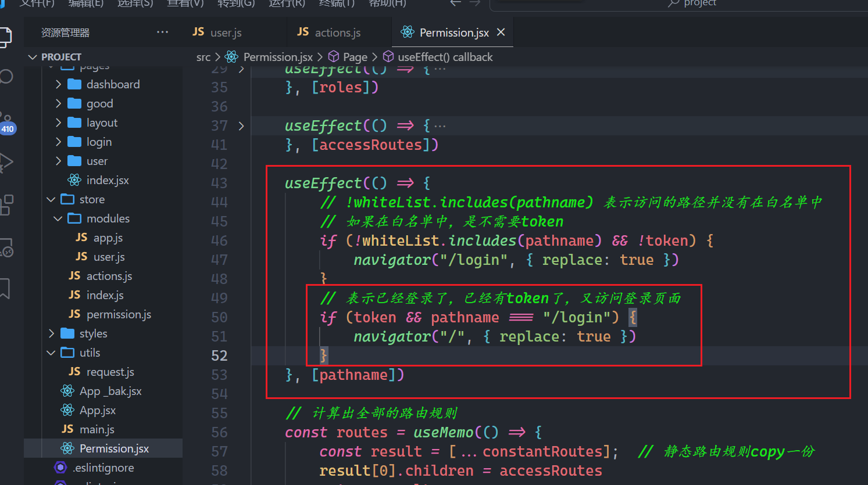This screenshot has width=868, height=485.
Task: Expand the styles folder
Action: click(51, 333)
